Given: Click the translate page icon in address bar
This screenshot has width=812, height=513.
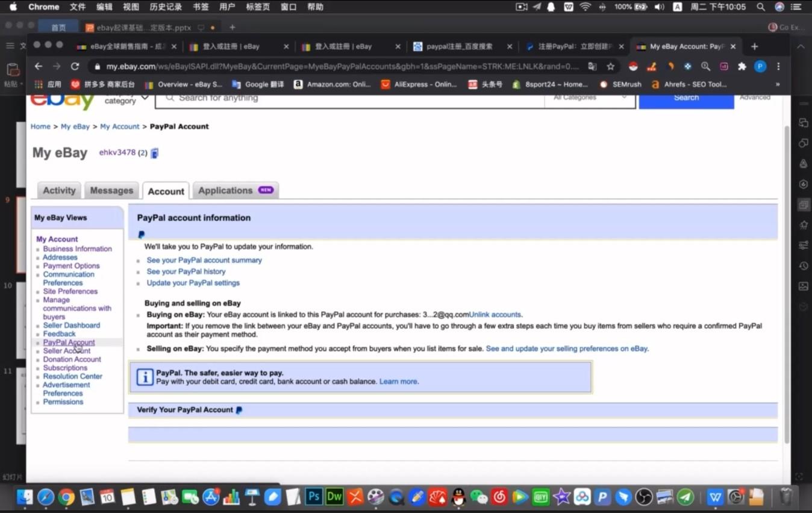Looking at the screenshot, I should (593, 66).
